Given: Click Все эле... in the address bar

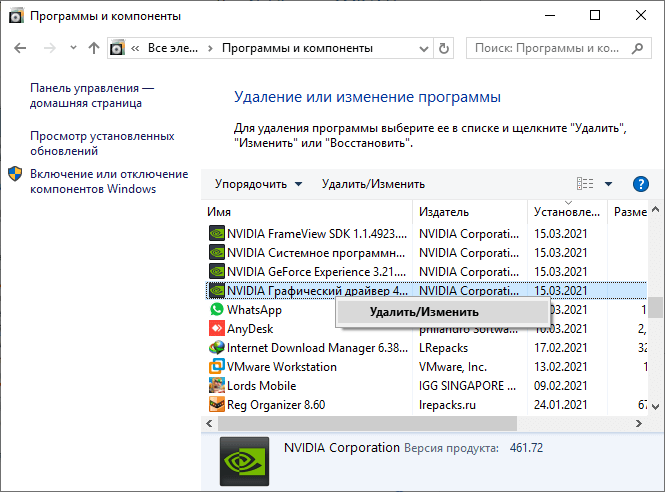Looking at the screenshot, I should (x=173, y=48).
